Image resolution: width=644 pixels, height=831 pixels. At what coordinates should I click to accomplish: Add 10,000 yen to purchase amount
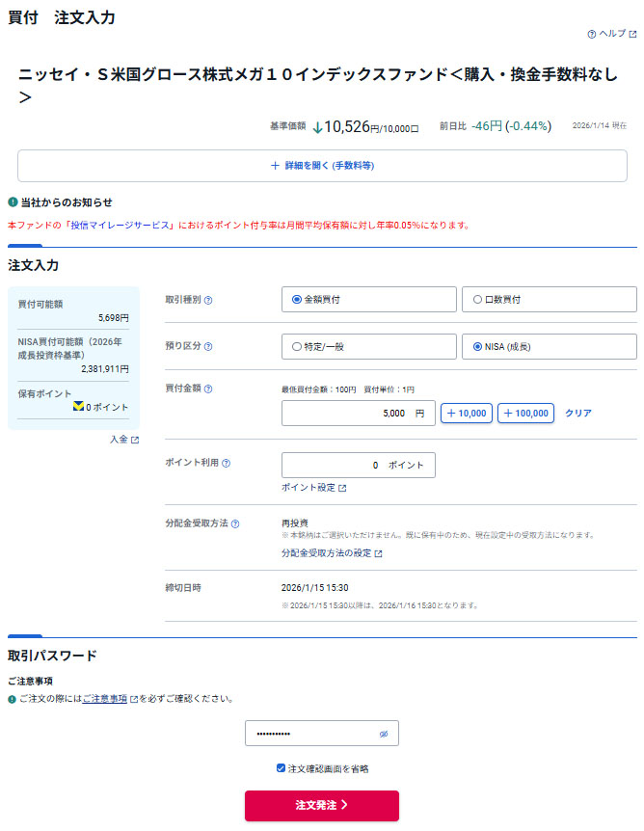coord(467,414)
